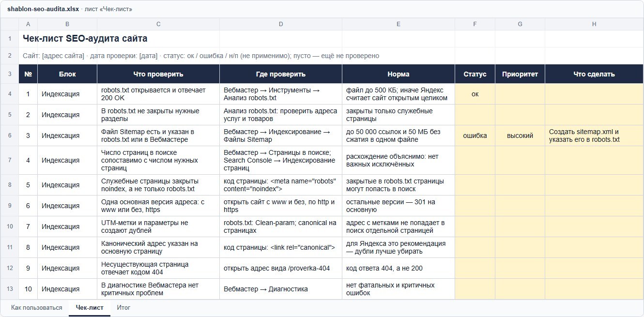Select the «Чек-лист» sheet tab
This screenshot has height=317, width=644.
click(x=90, y=307)
